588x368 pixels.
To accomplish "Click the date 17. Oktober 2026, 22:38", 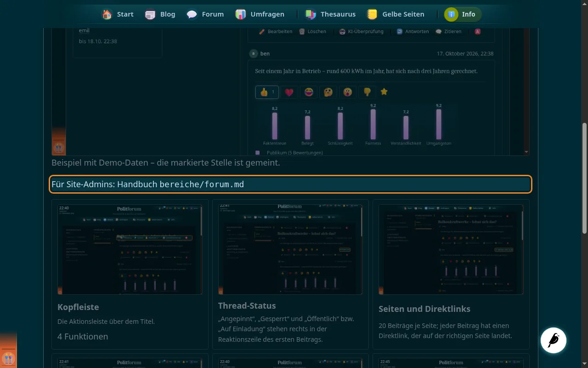I will 465,53.
